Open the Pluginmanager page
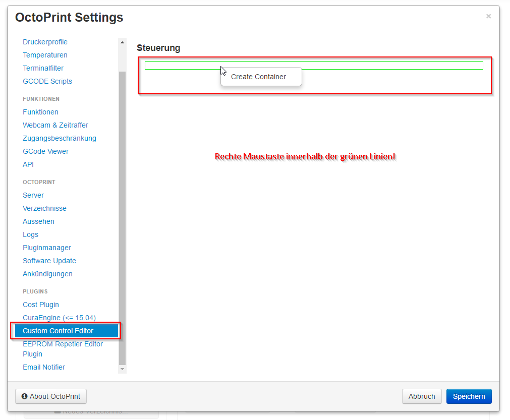Viewport: 510px width, 420px height. (x=47, y=248)
